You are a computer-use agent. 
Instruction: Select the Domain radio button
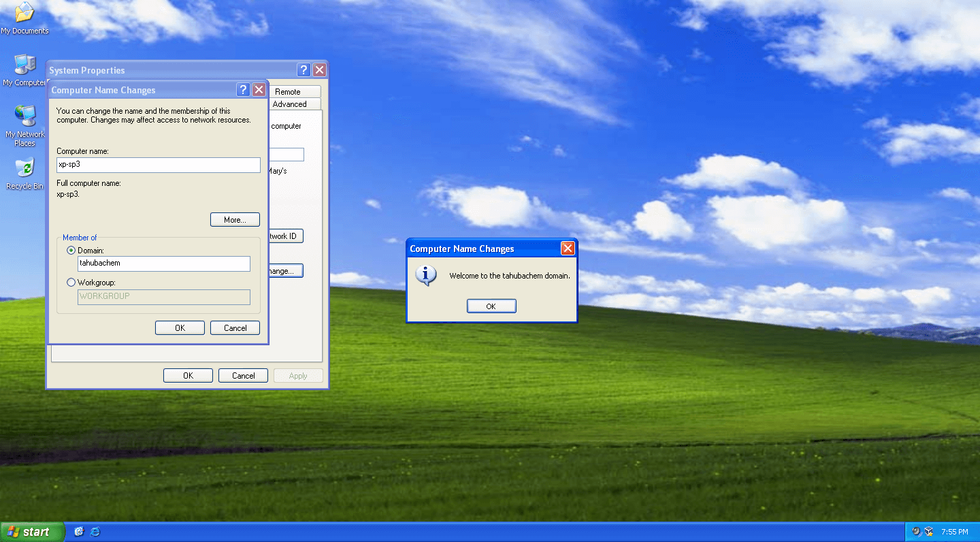71,251
